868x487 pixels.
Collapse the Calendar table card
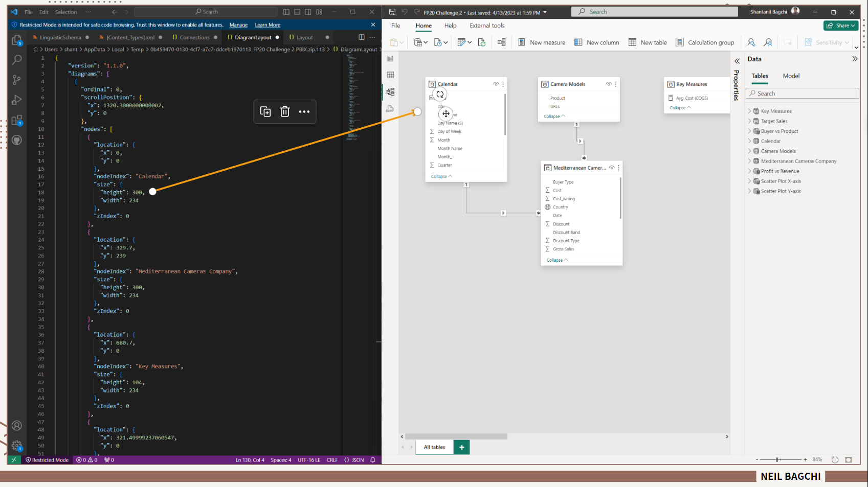tap(441, 176)
